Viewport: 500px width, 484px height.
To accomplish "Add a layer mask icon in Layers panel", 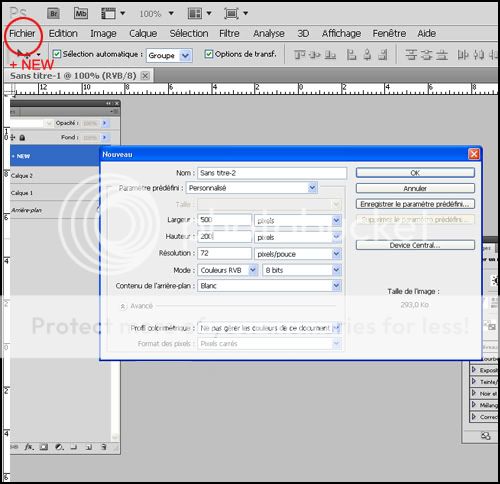I will [x=44, y=447].
